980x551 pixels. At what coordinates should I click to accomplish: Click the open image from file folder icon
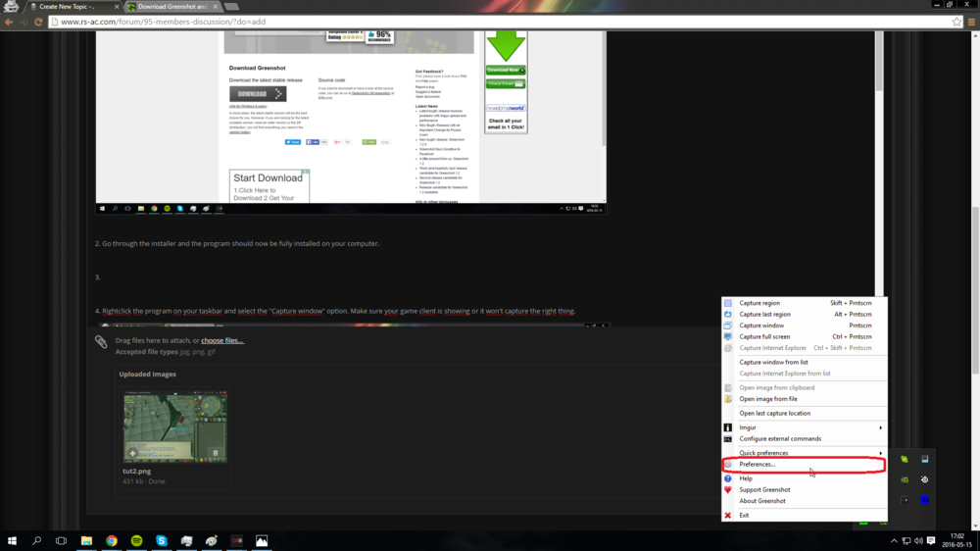click(x=727, y=399)
